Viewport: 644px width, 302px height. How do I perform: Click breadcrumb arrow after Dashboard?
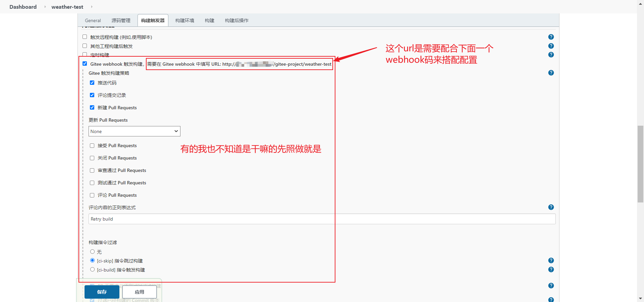point(45,7)
